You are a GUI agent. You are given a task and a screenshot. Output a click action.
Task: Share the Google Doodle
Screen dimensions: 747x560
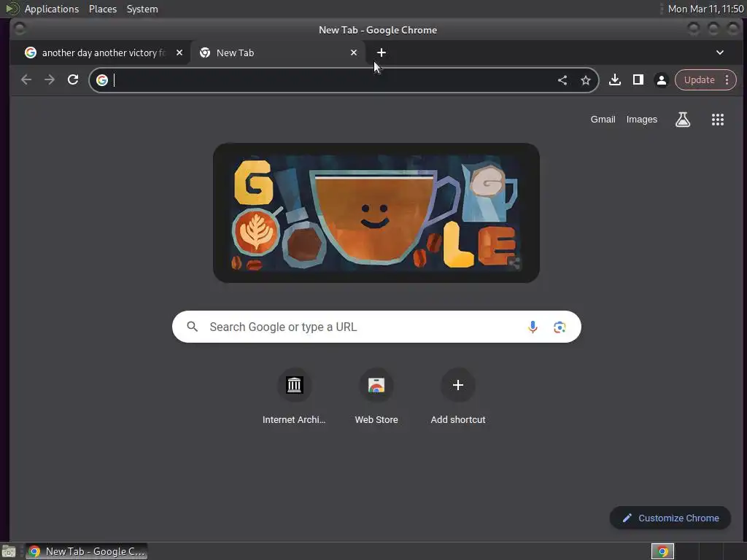click(x=514, y=263)
